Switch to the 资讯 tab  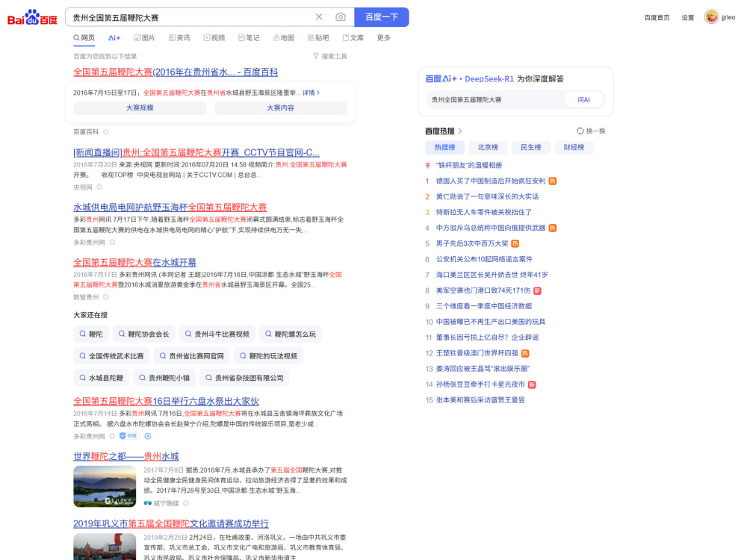pyautogui.click(x=179, y=37)
